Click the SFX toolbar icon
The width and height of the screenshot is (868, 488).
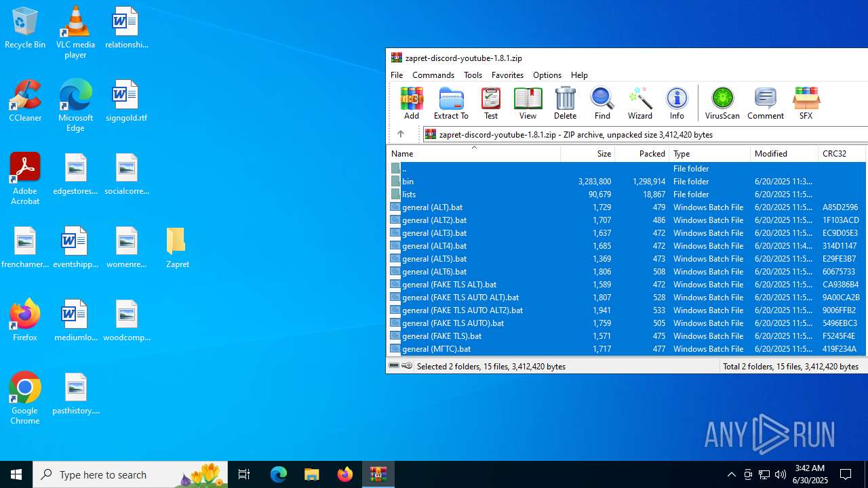[x=806, y=104]
